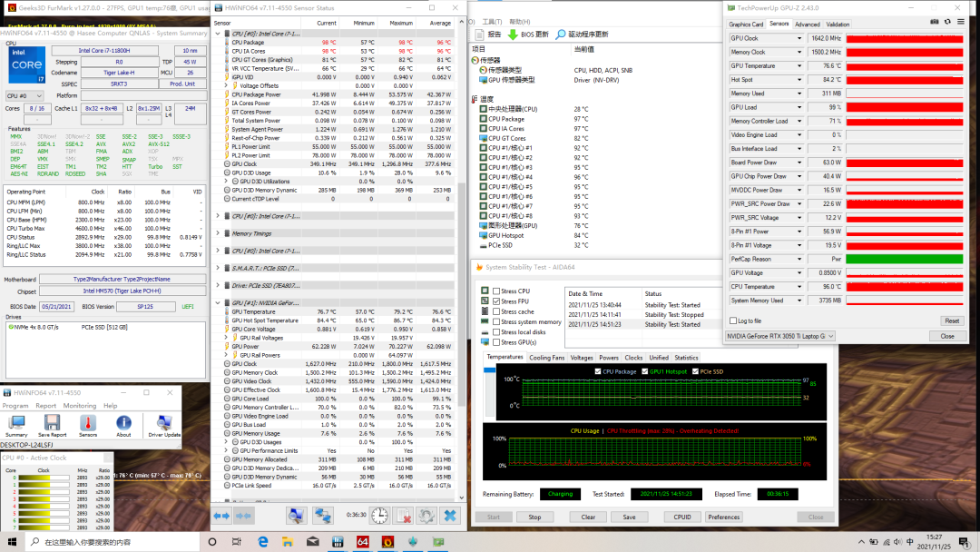Click the clock icon in Sensor Status toolbar
Viewport: 980px width, 552px height.
379,516
